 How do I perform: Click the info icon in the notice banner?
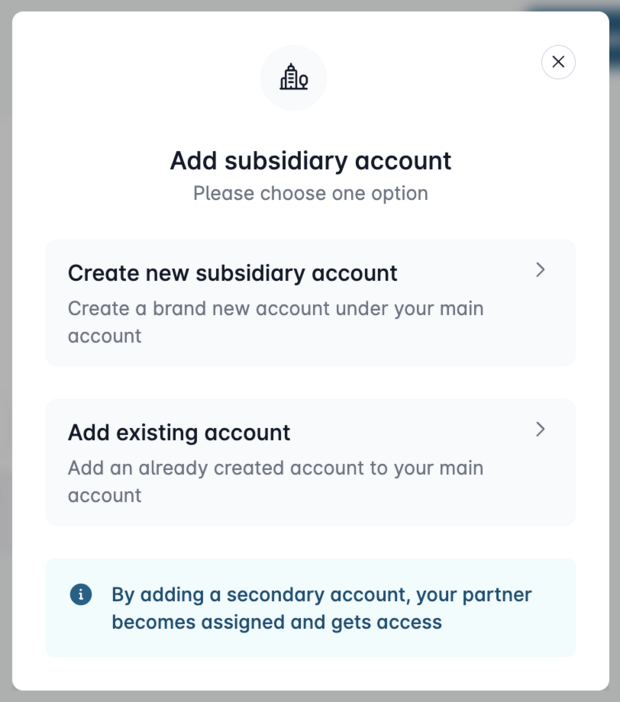(x=81, y=595)
